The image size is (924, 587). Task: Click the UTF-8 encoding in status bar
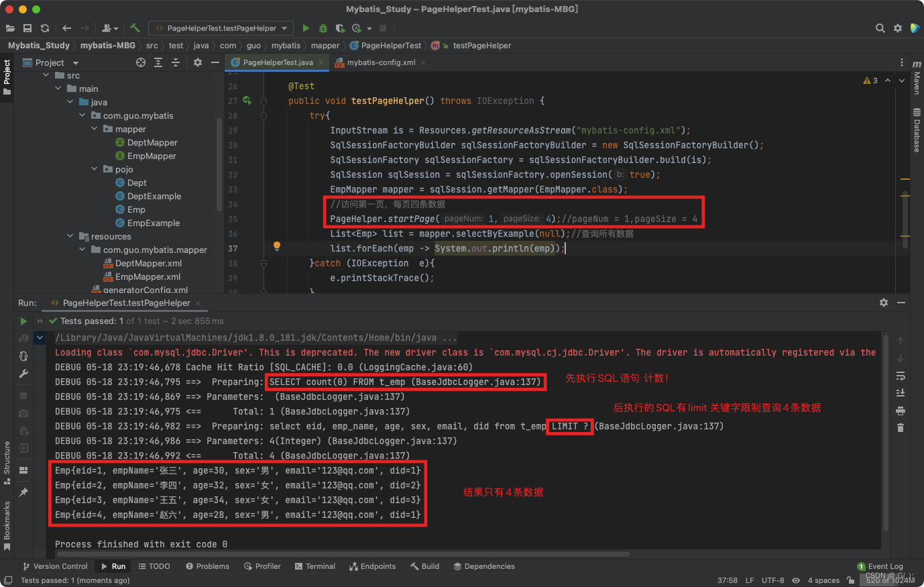click(773, 580)
